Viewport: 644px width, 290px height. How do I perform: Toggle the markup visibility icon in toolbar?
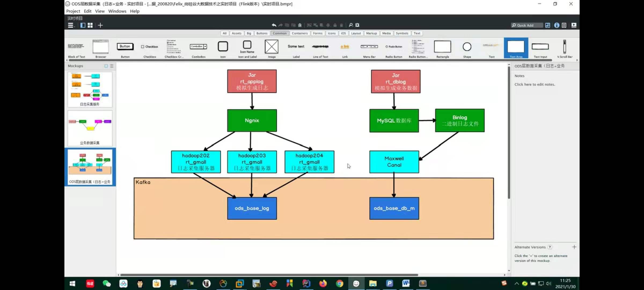click(x=357, y=25)
